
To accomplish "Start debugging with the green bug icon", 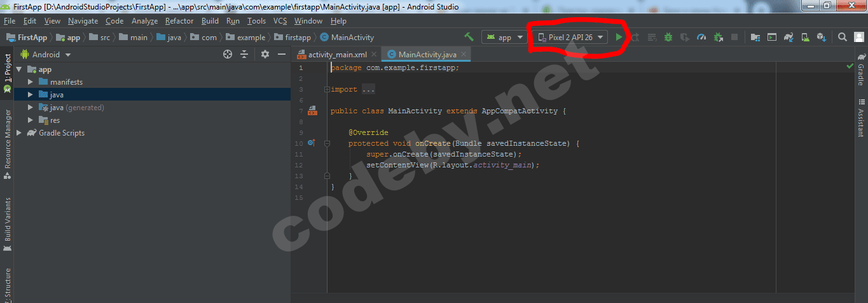I will (x=668, y=37).
